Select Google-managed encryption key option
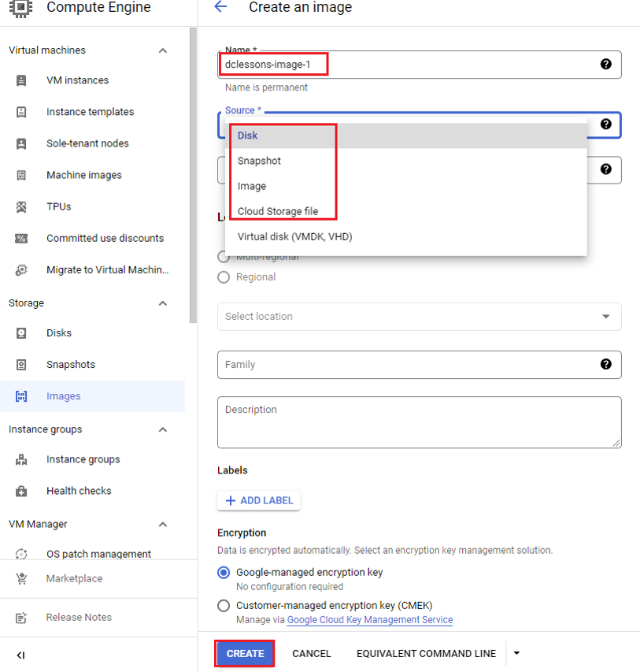 pos(224,573)
